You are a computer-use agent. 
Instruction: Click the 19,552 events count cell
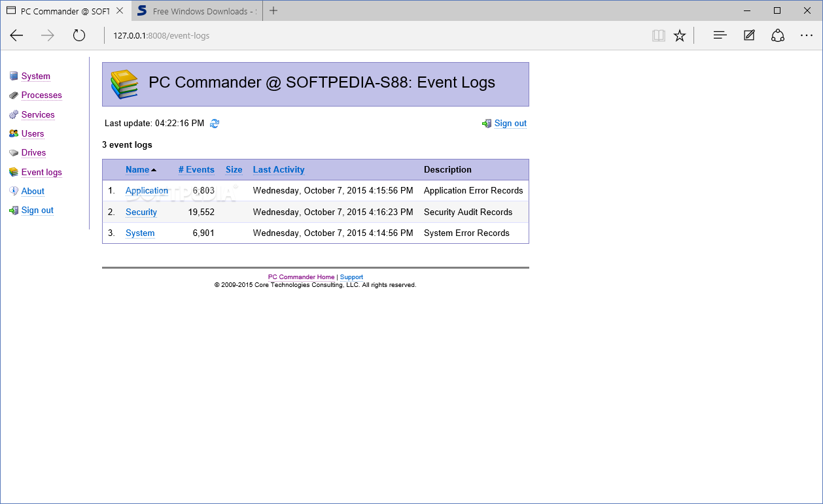click(201, 212)
